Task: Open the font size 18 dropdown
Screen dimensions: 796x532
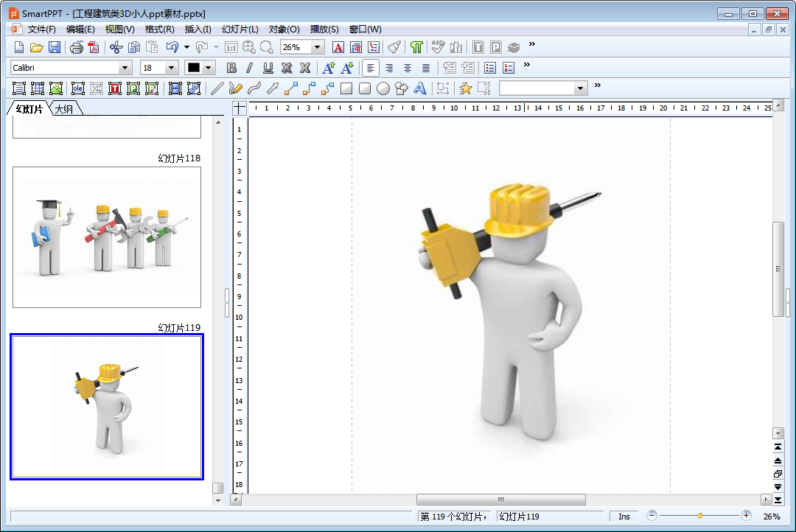Action: (x=172, y=68)
